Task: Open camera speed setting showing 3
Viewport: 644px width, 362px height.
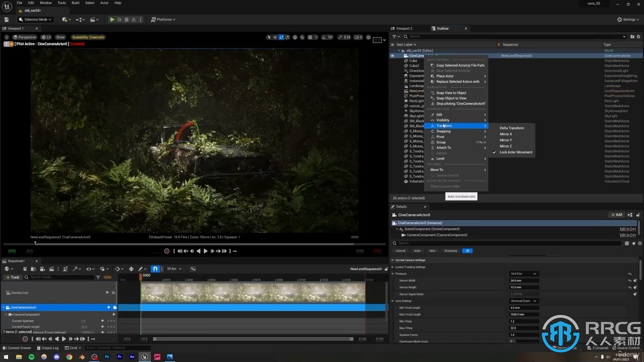Action: [x=358, y=37]
